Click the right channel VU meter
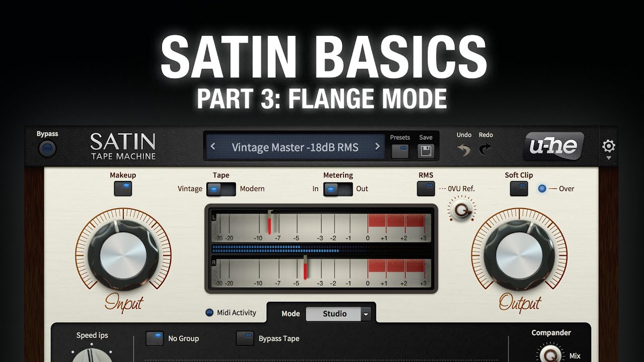 coord(321,273)
